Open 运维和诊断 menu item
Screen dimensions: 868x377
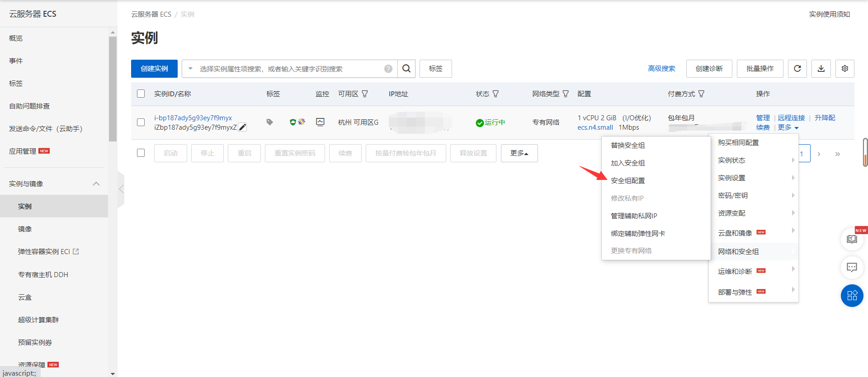pos(754,271)
